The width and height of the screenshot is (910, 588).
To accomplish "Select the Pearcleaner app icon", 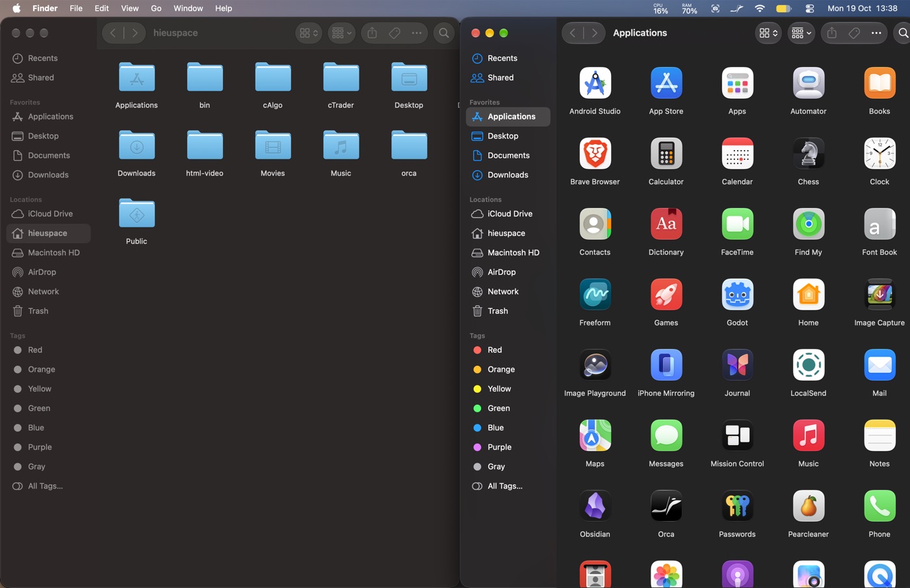I will (x=809, y=506).
